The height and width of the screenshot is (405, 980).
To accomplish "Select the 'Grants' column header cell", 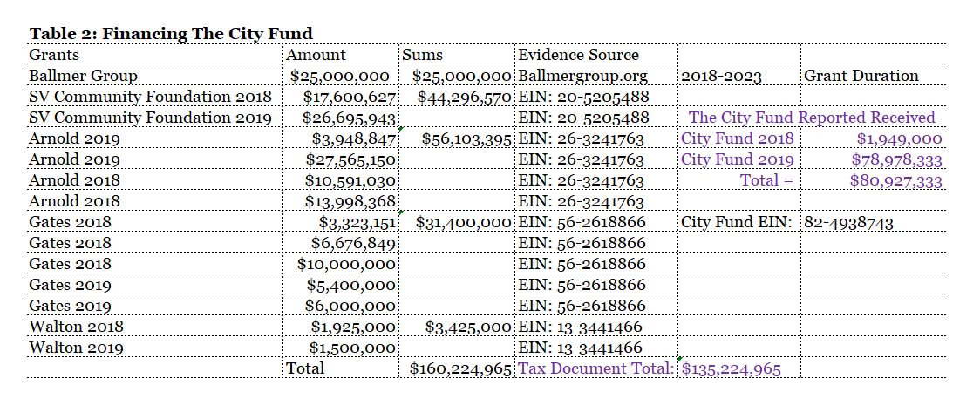I will tap(54, 55).
